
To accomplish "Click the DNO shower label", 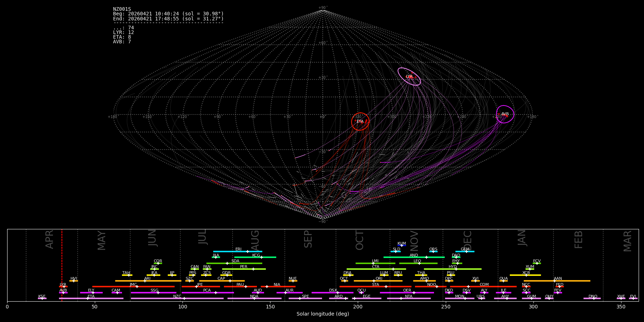I will (593, 297).
